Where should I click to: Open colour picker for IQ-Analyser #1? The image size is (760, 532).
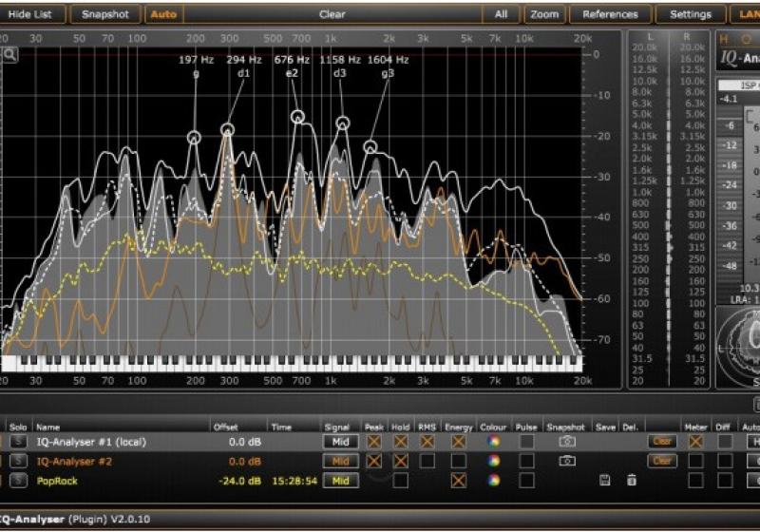[493, 442]
